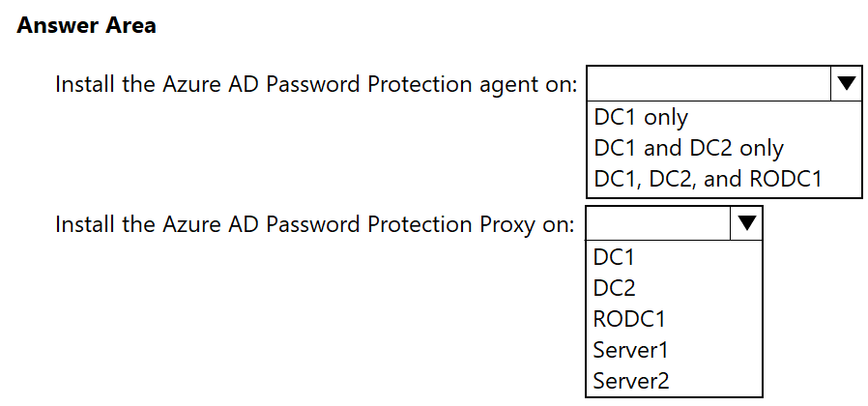Image resolution: width=868 pixels, height=406 pixels.
Task: Choose DC2 in the Proxy list
Action: 615,288
